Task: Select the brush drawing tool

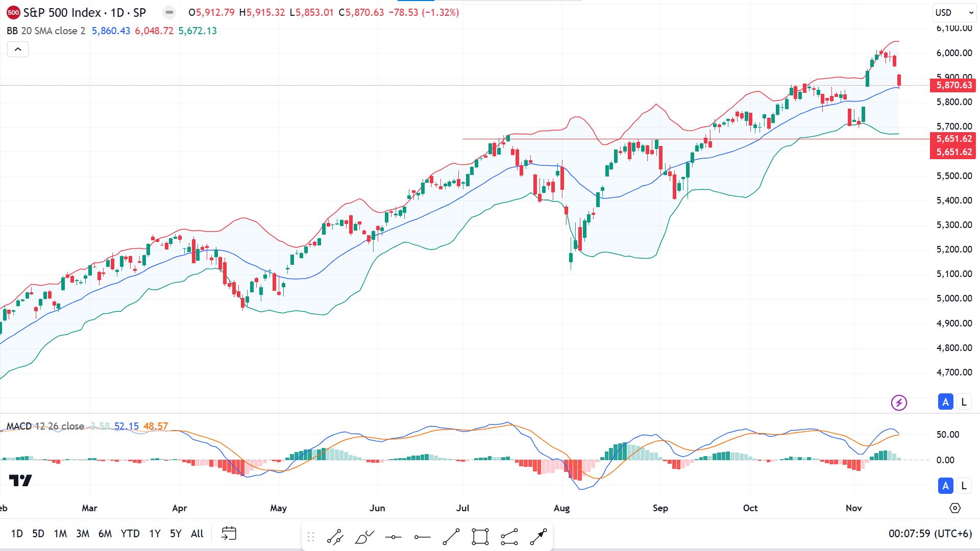Action: pos(364,537)
